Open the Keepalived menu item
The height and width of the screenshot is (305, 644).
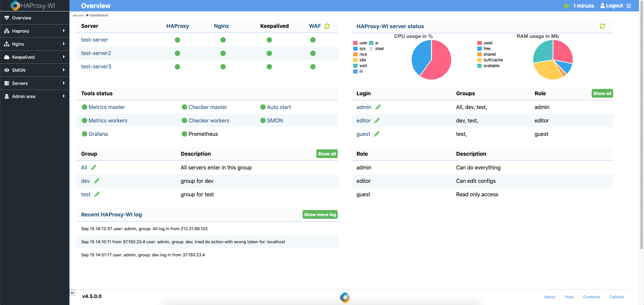click(35, 57)
